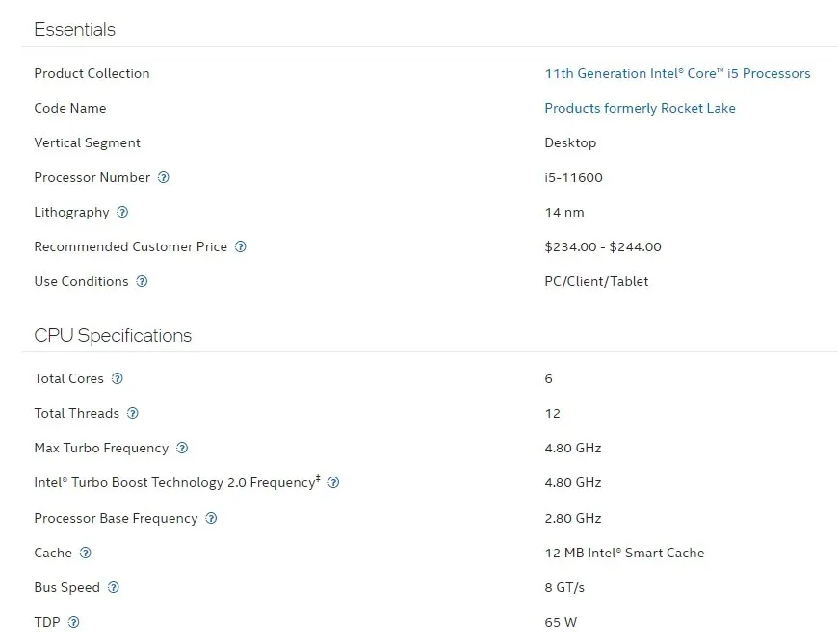Click the 12 MB Intel Smart Cache value
Screen dimensions: 838x644
(624, 553)
